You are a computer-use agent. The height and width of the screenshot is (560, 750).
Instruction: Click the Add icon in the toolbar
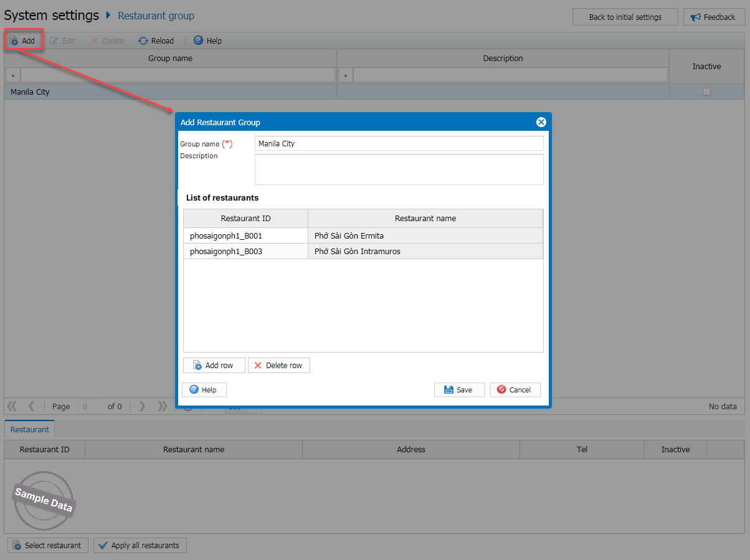(x=14, y=41)
